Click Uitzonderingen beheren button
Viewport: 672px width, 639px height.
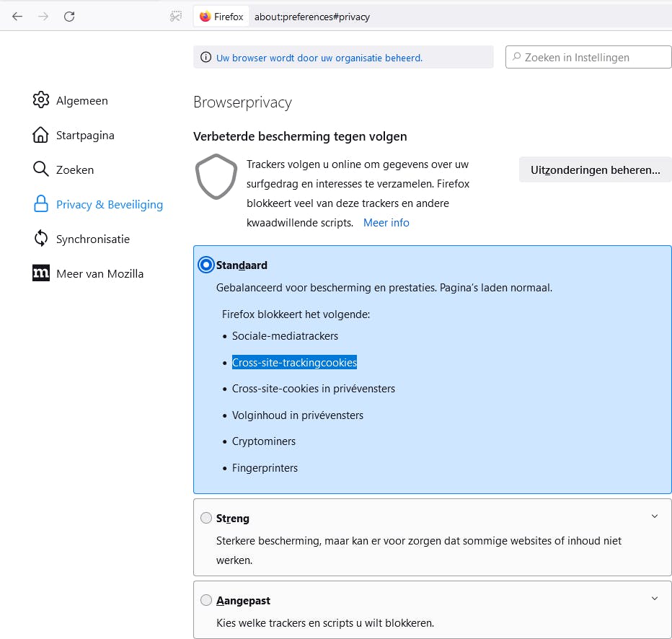point(595,170)
